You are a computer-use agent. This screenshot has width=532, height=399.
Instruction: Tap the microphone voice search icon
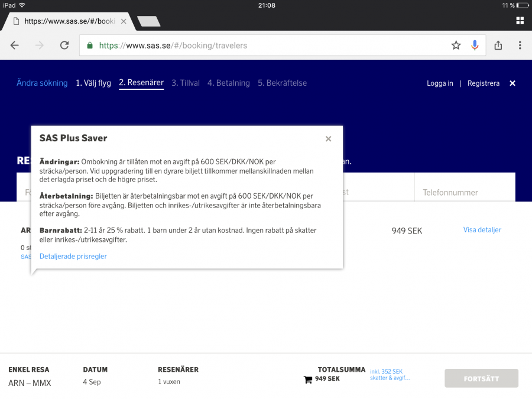coord(475,46)
